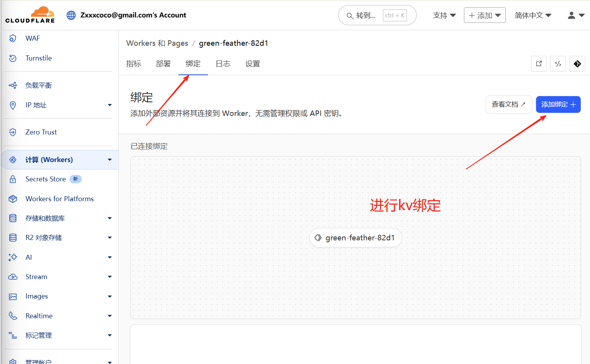The height and width of the screenshot is (364, 590).
Task: Open the Secrets Store sidebar link
Action: 45,179
